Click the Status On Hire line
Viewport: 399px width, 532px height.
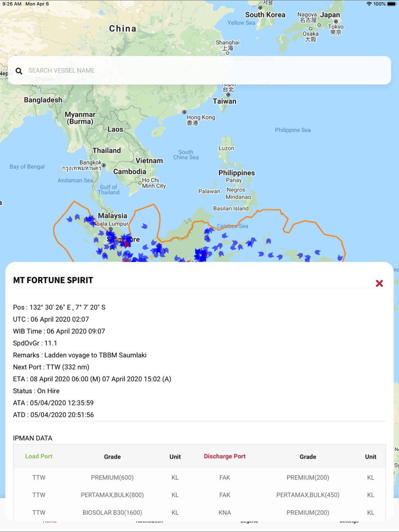(x=36, y=391)
